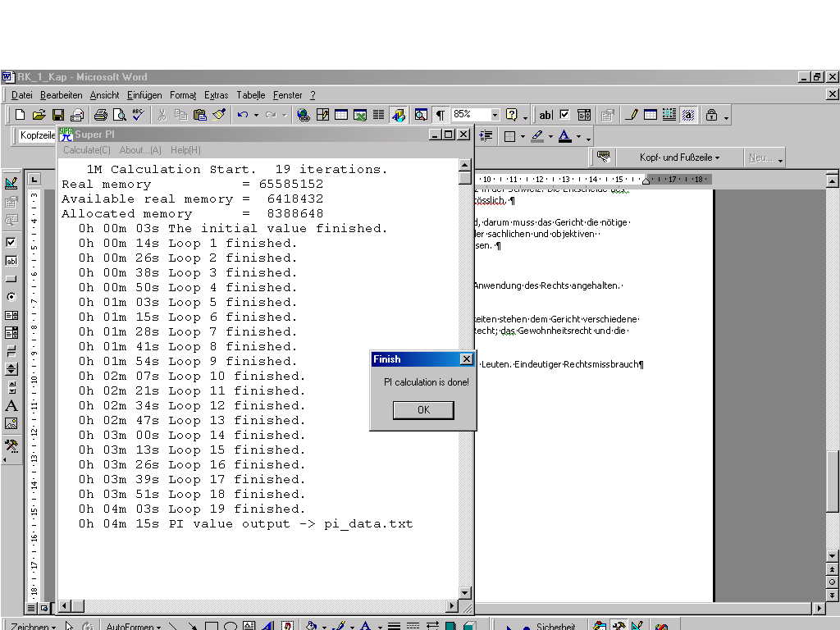Image resolution: width=840 pixels, height=630 pixels.
Task: Click the Cut scissors icon
Action: click(x=162, y=115)
